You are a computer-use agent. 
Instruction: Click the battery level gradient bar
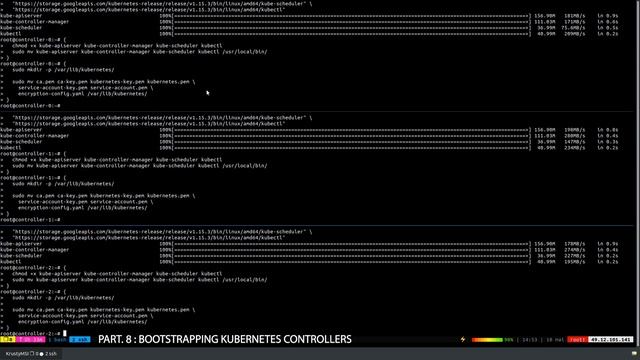coord(487,340)
